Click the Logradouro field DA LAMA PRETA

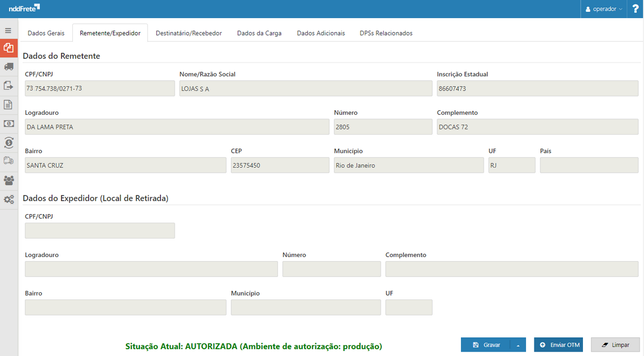[177, 127]
